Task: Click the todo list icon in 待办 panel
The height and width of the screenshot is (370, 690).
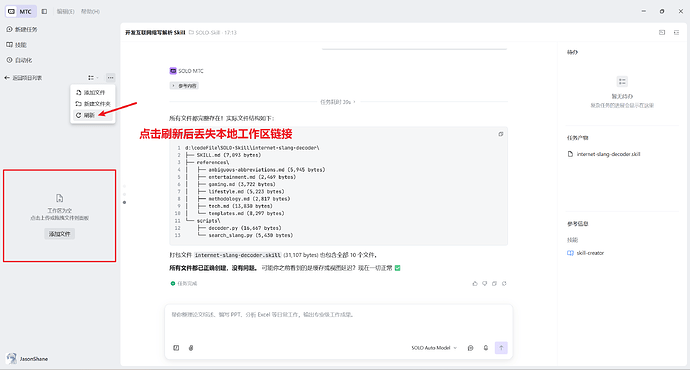Action: [x=622, y=81]
